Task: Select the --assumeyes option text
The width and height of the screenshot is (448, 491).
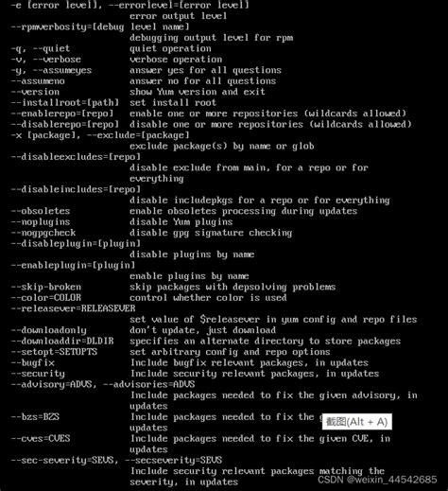Action: point(61,70)
